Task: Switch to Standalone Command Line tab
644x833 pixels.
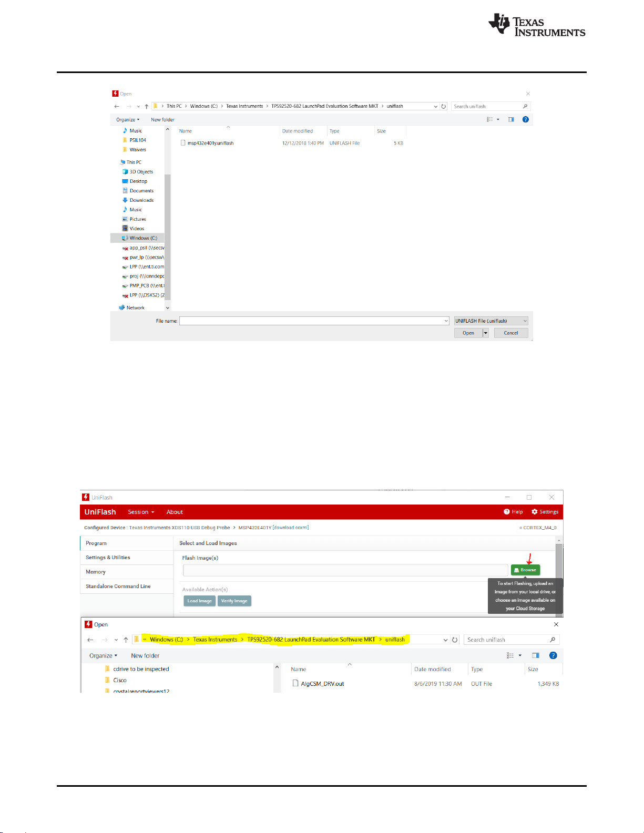Action: coord(127,586)
